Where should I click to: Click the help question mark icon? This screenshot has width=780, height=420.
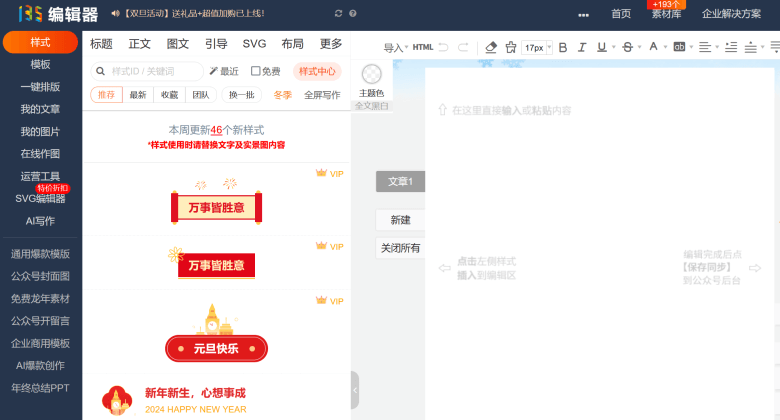pos(353,13)
